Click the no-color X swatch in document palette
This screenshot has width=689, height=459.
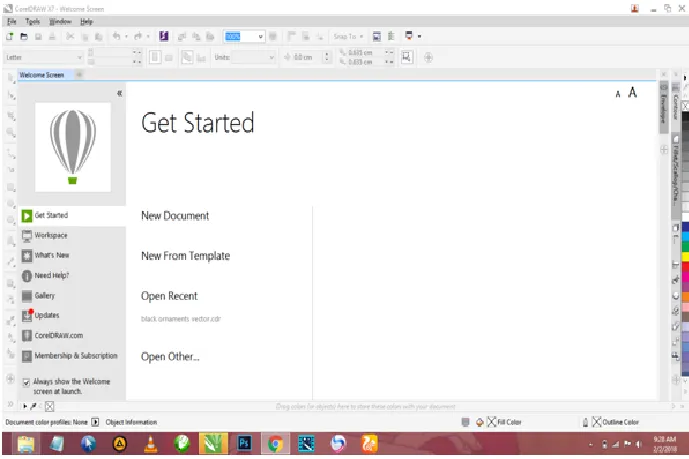[50, 406]
